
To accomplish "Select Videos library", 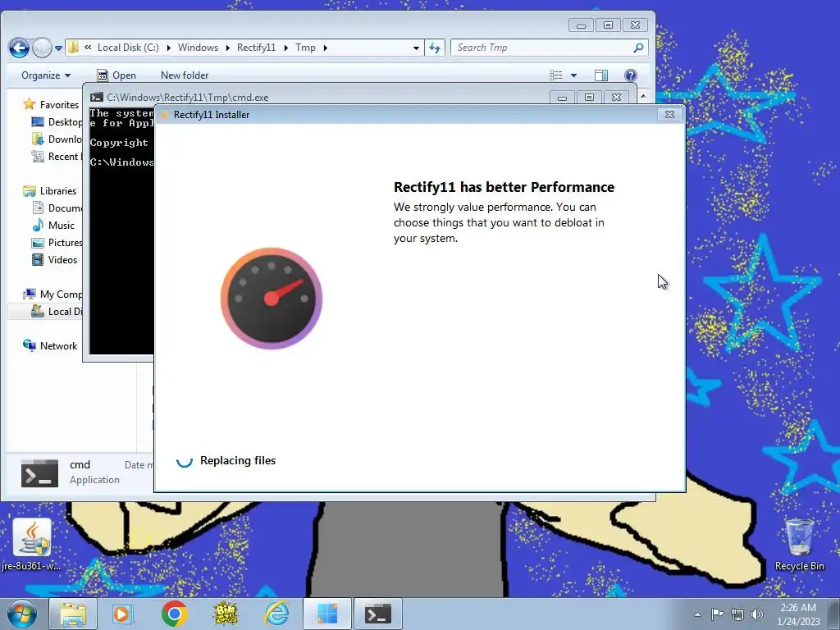I will tap(55, 260).
